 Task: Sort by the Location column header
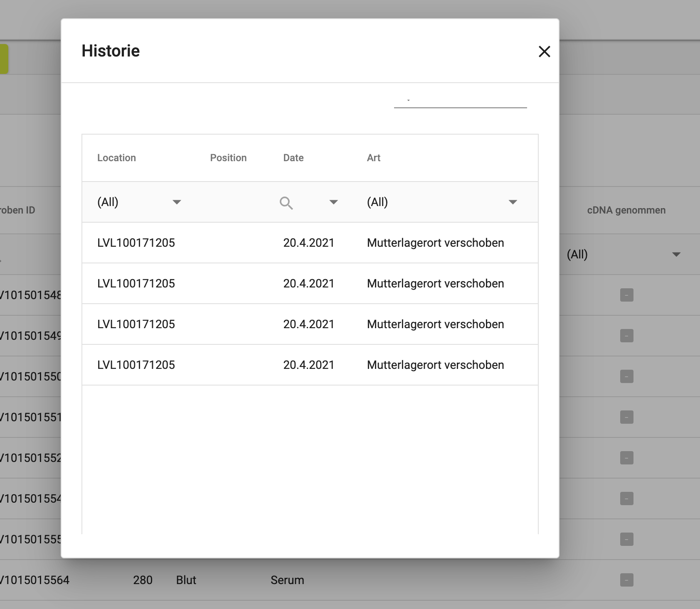click(x=116, y=158)
